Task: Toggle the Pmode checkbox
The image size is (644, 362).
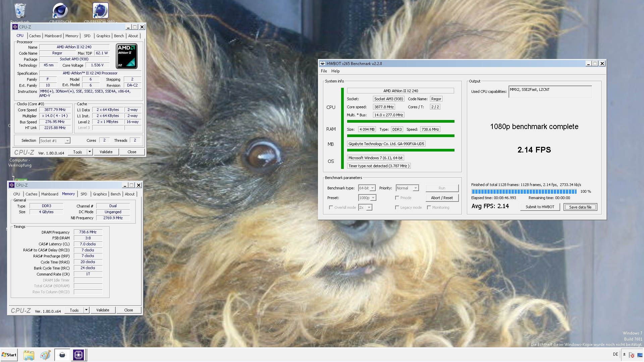Action: (397, 198)
